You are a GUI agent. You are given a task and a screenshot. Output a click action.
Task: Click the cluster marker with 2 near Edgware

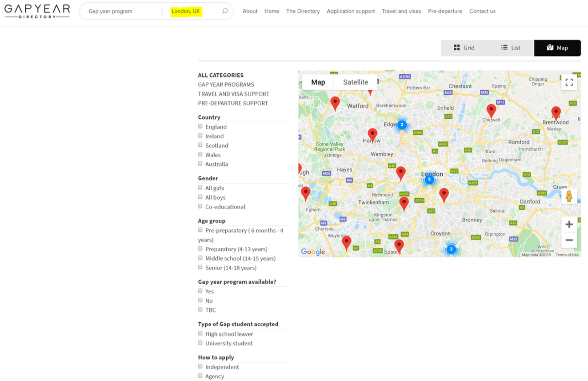pos(402,125)
